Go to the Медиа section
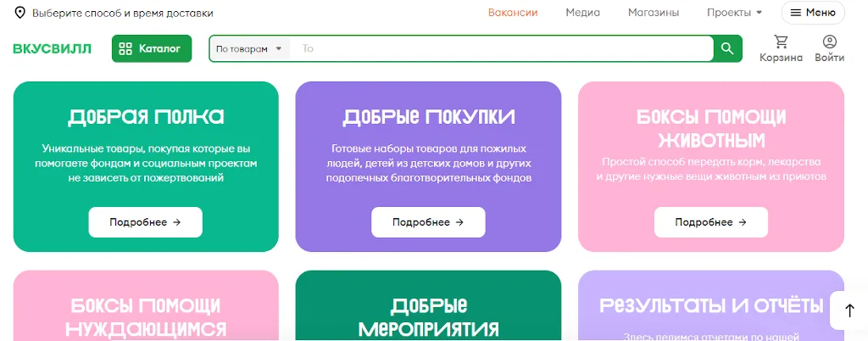868x341 pixels. pyautogui.click(x=582, y=13)
